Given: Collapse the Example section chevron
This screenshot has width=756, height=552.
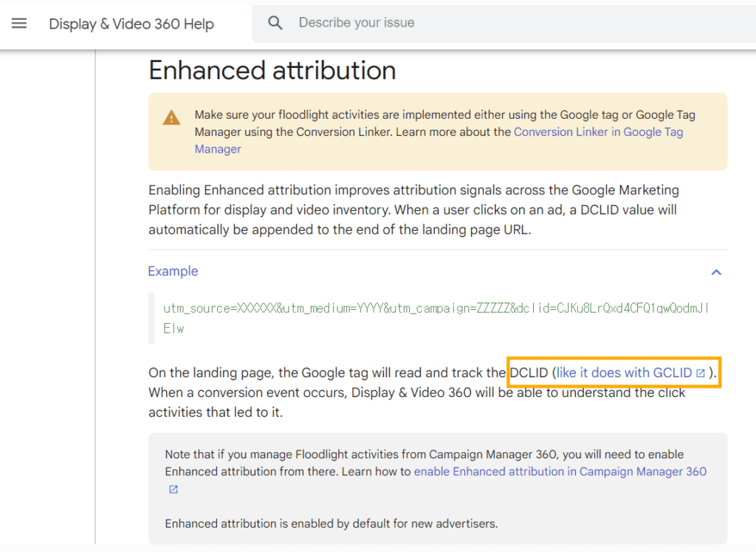Looking at the screenshot, I should click(x=716, y=272).
